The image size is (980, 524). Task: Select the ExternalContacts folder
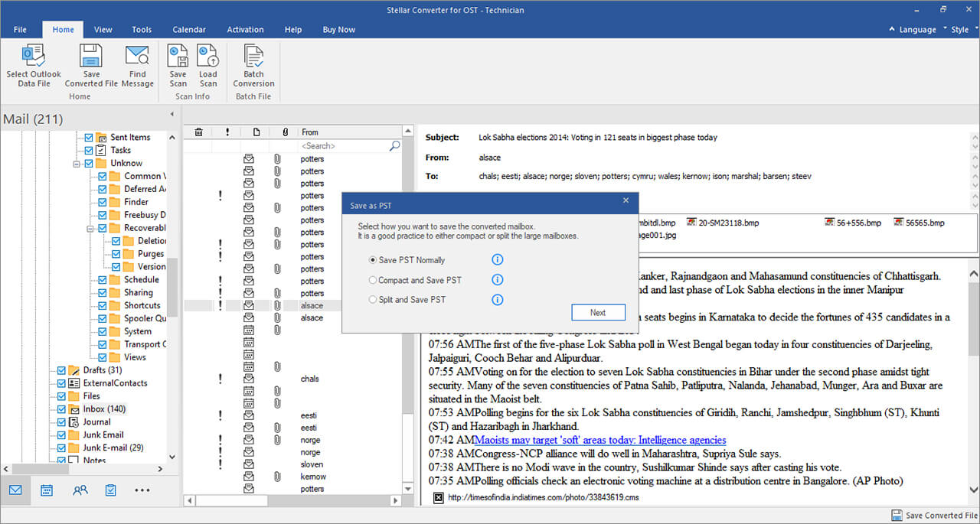pyautogui.click(x=115, y=383)
